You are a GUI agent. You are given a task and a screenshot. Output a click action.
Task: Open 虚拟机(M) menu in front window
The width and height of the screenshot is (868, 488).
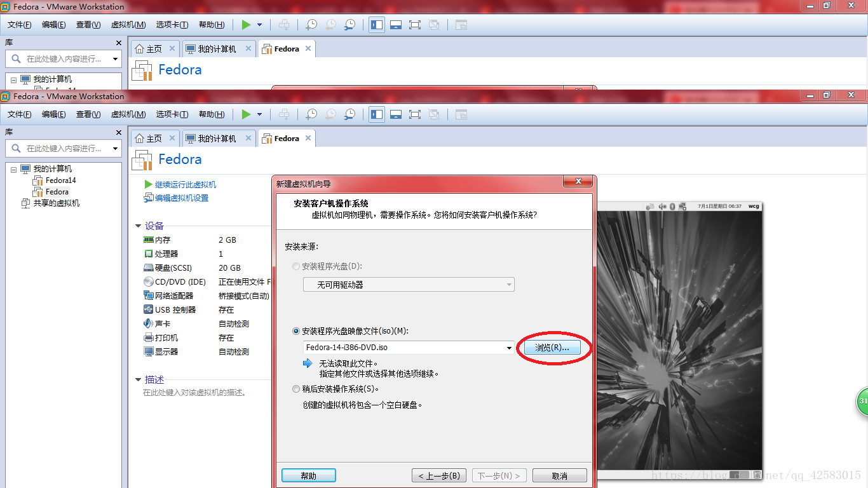[x=128, y=114]
